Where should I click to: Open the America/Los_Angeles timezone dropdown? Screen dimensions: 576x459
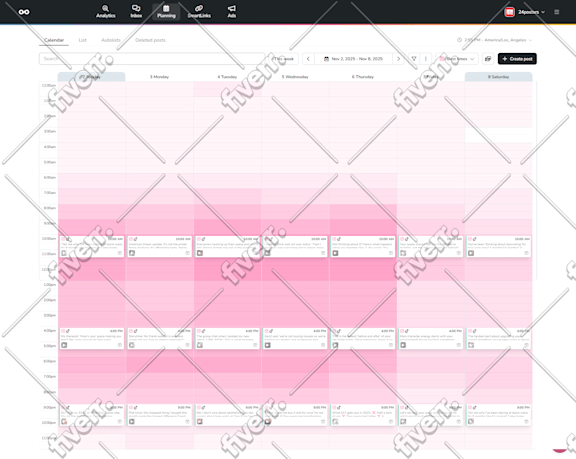point(494,40)
